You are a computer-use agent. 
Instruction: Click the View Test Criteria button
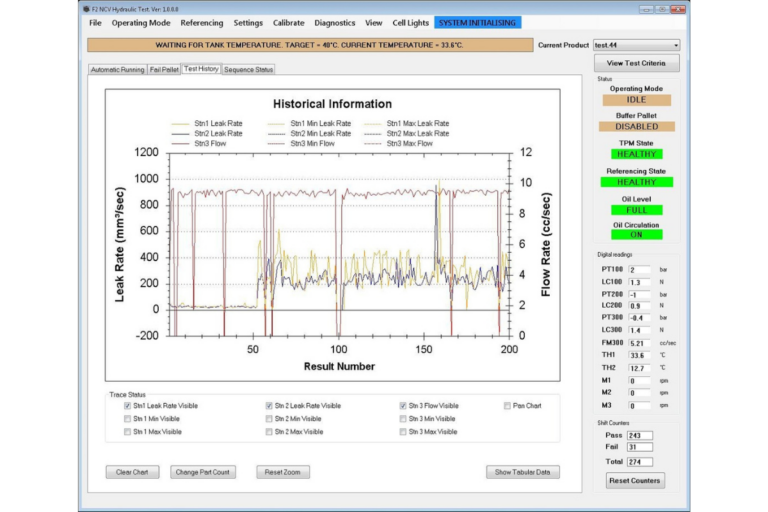[x=636, y=63]
